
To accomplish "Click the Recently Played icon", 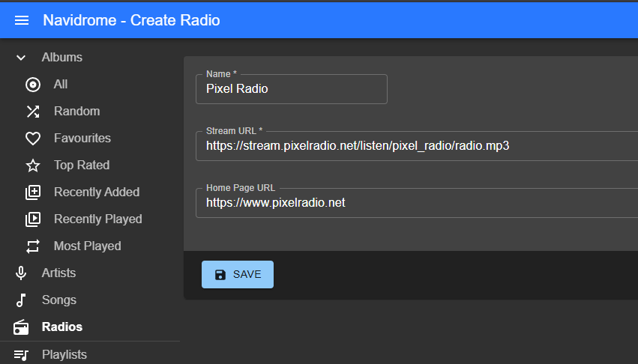I will tap(32, 219).
